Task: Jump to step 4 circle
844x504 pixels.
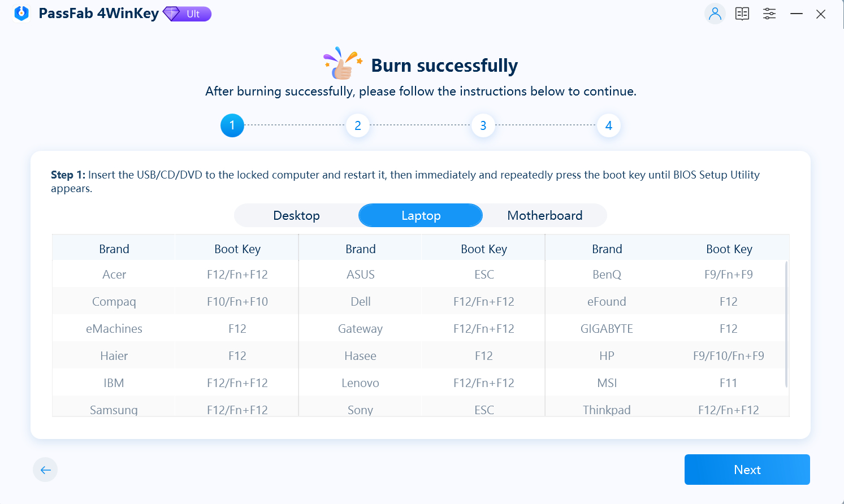Action: point(608,125)
